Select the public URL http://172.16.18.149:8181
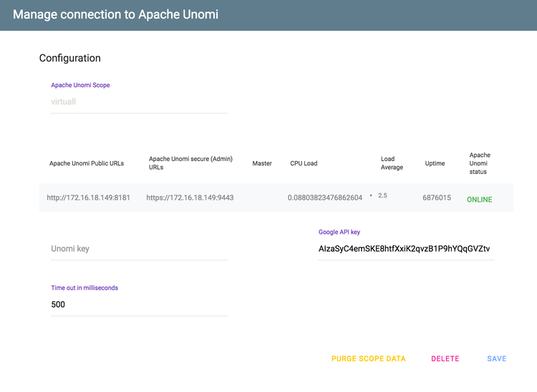Image resolution: width=537 pixels, height=392 pixels. point(88,197)
